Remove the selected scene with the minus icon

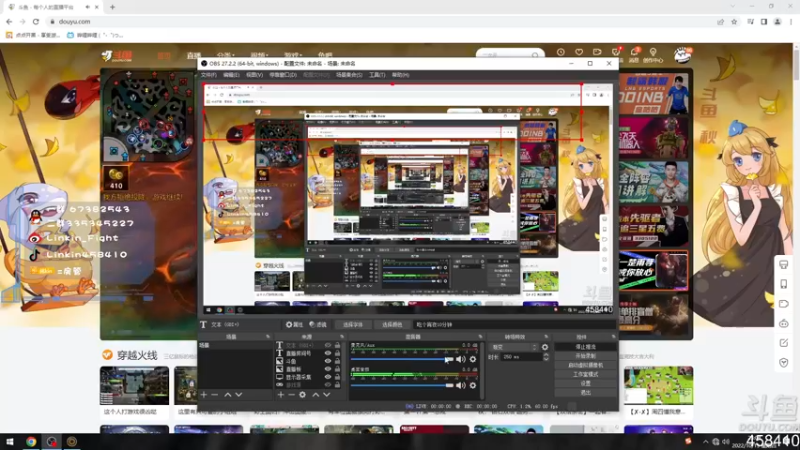click(x=215, y=395)
